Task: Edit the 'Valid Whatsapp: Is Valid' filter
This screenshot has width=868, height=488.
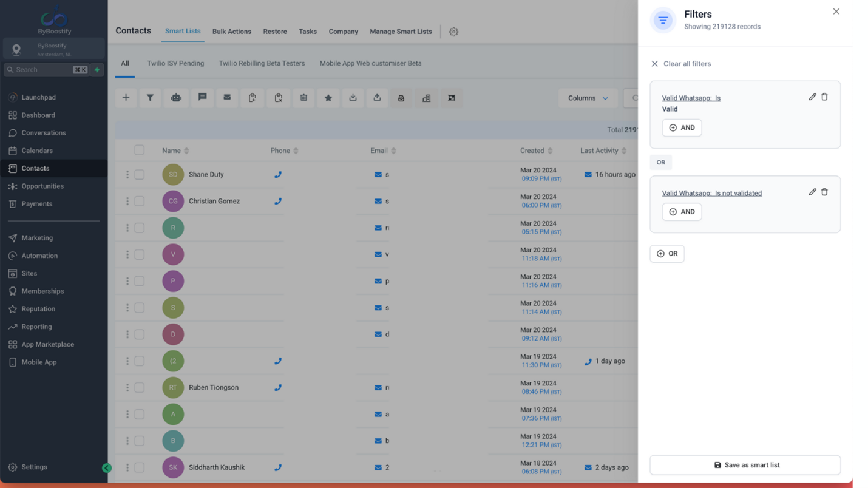Action: [x=812, y=97]
